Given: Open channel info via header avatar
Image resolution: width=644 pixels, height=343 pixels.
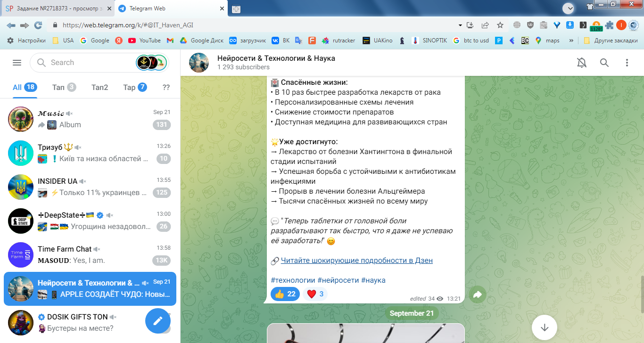Looking at the screenshot, I should pos(199,63).
